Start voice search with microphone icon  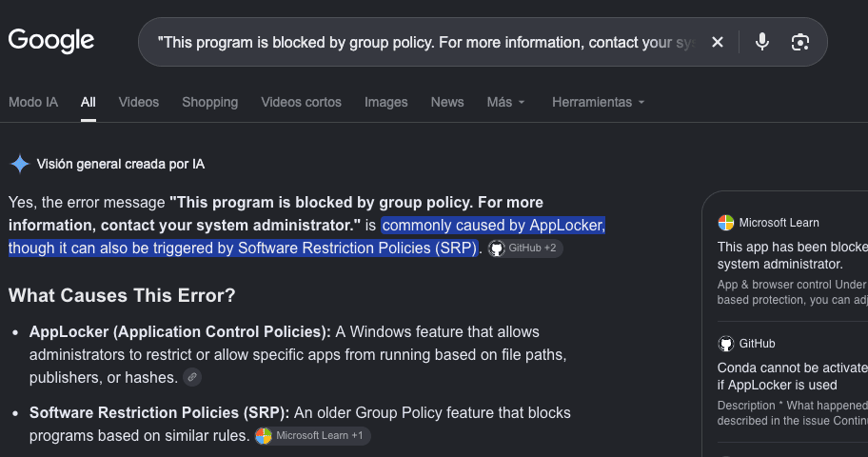pyautogui.click(x=762, y=42)
